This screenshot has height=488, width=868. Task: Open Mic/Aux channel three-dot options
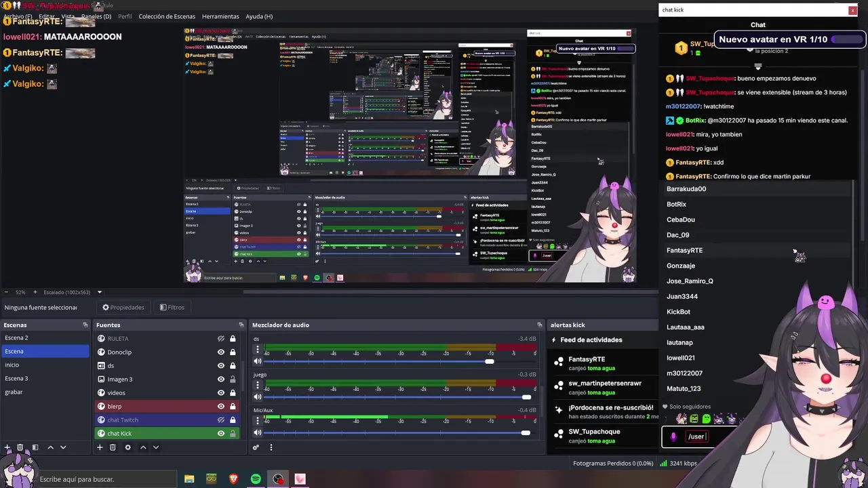click(x=258, y=422)
